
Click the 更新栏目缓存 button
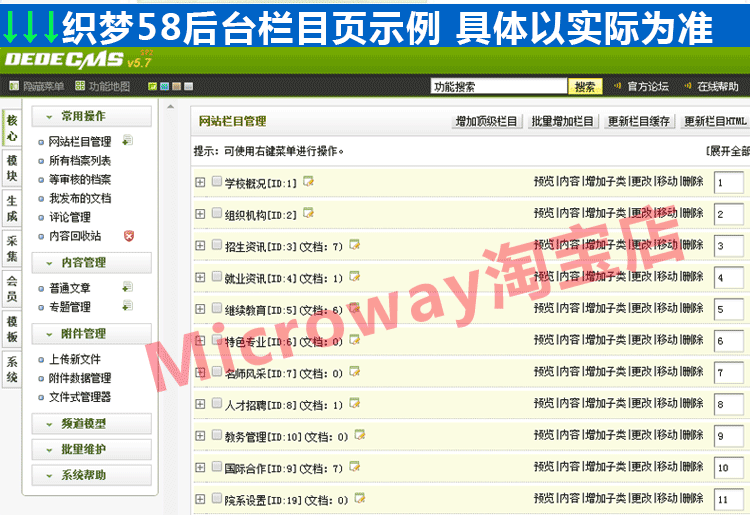(x=639, y=121)
